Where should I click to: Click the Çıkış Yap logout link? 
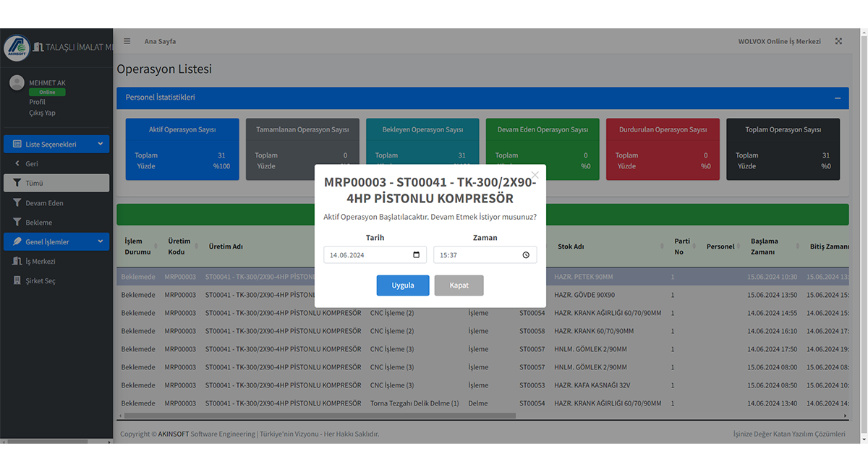pos(42,113)
